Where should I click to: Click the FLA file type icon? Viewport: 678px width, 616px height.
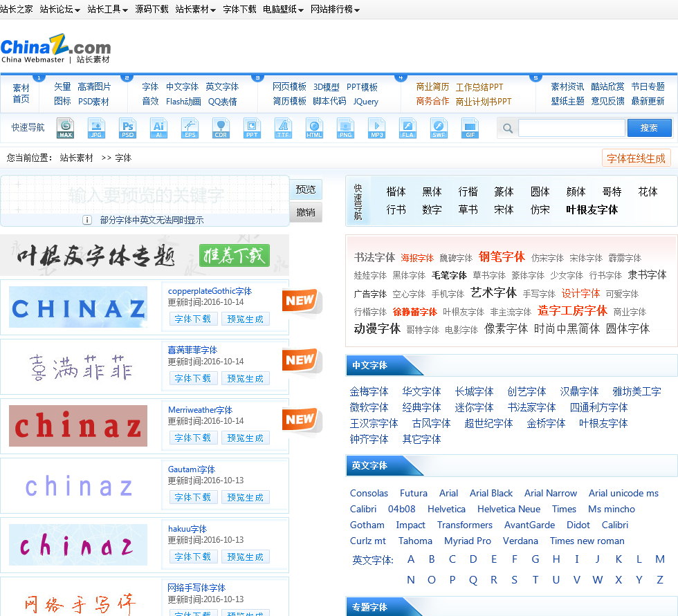coord(407,128)
